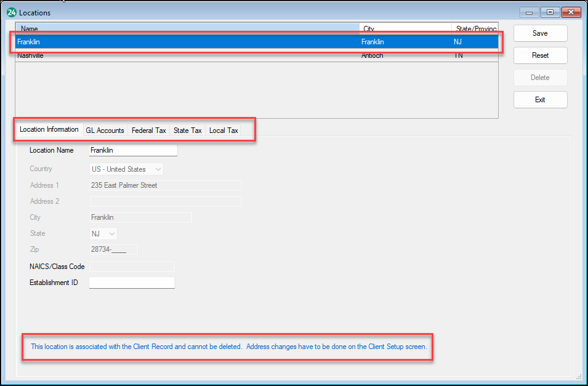Click inside the Location Name field

[x=132, y=150]
